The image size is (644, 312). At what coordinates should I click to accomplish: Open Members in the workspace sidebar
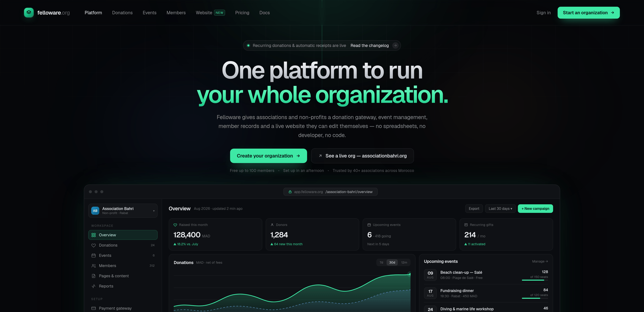click(x=123, y=266)
